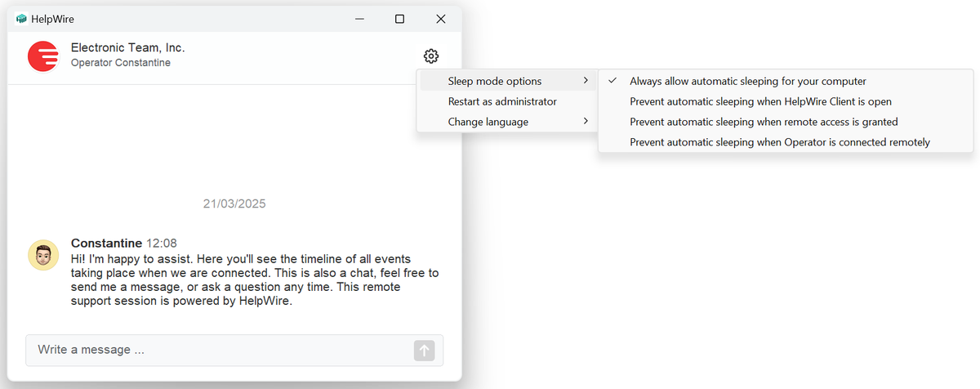The width and height of the screenshot is (980, 389).
Task: Click the Electronic Team red logo
Action: tap(42, 56)
